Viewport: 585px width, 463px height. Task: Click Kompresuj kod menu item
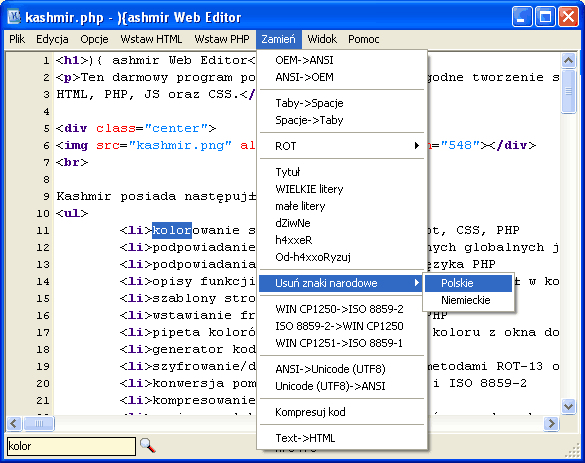point(341,412)
